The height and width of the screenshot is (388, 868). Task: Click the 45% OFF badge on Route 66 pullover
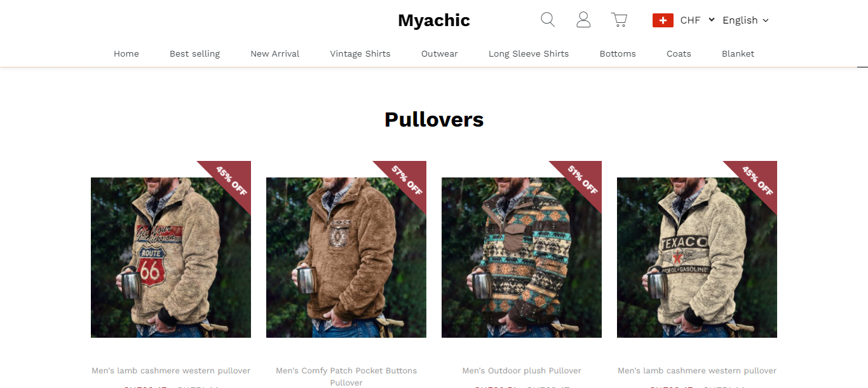click(229, 183)
